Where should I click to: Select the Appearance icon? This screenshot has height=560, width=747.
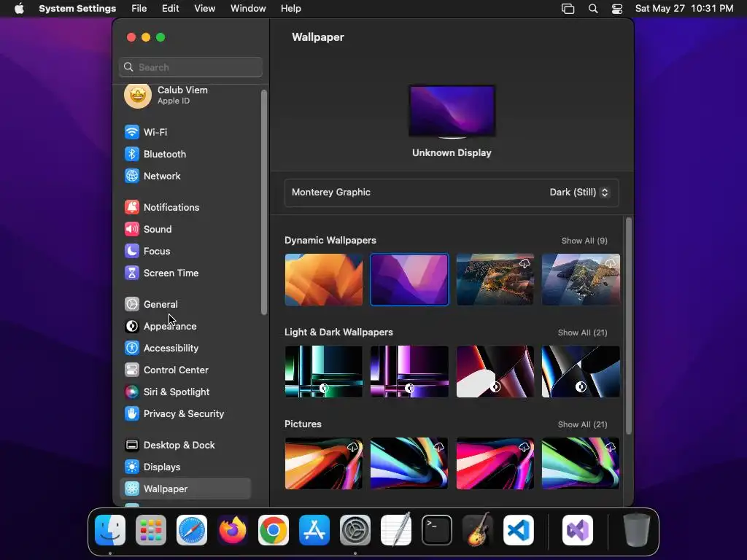coord(132,326)
